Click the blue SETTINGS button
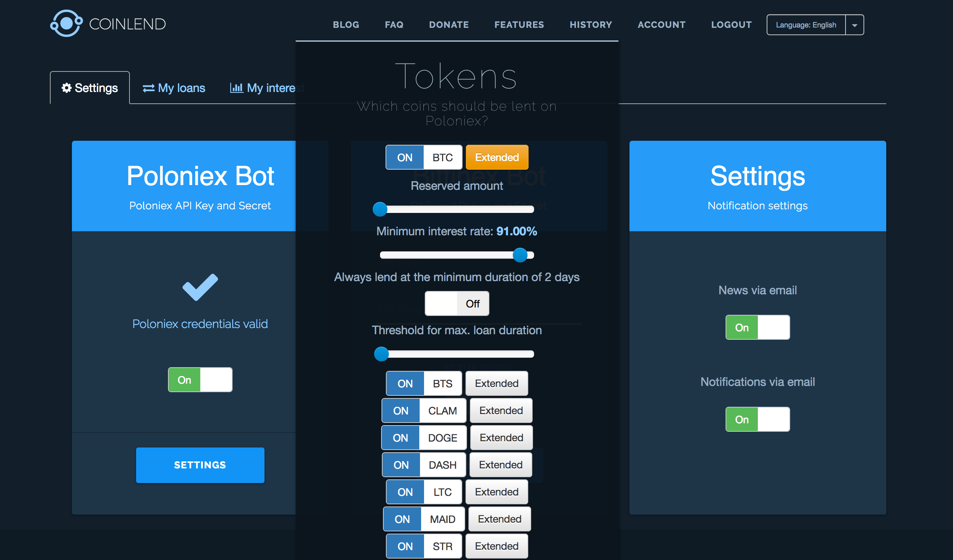 point(200,465)
